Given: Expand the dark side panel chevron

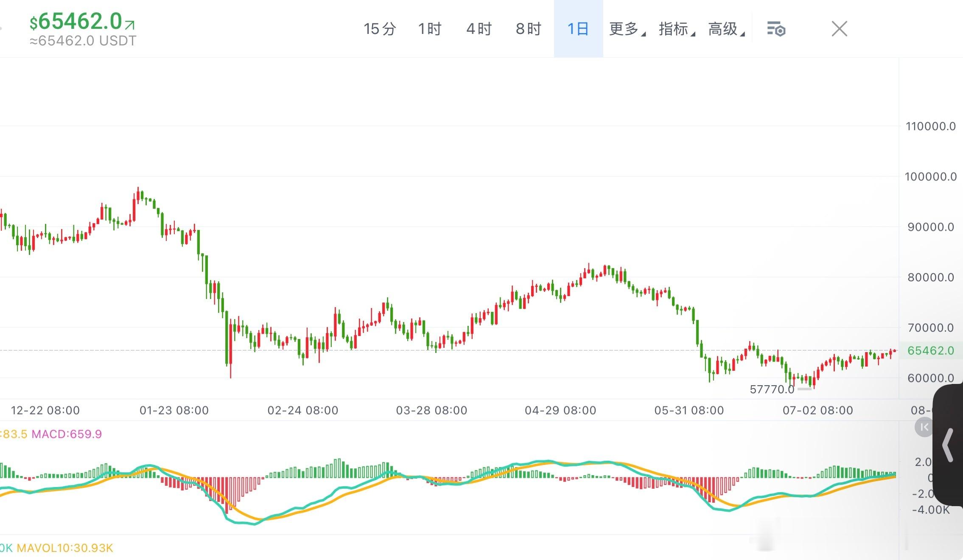Looking at the screenshot, I should coord(948,445).
